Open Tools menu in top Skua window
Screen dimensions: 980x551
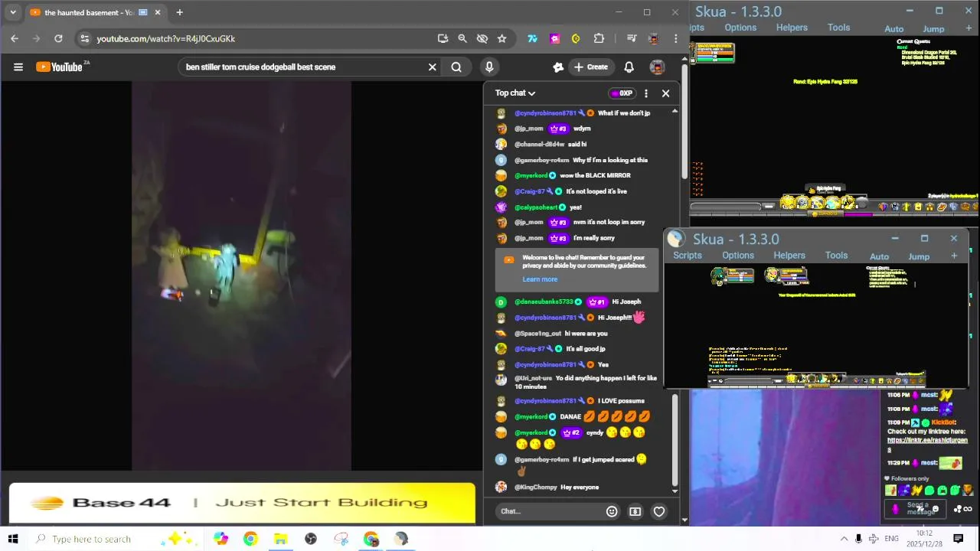coord(838,28)
